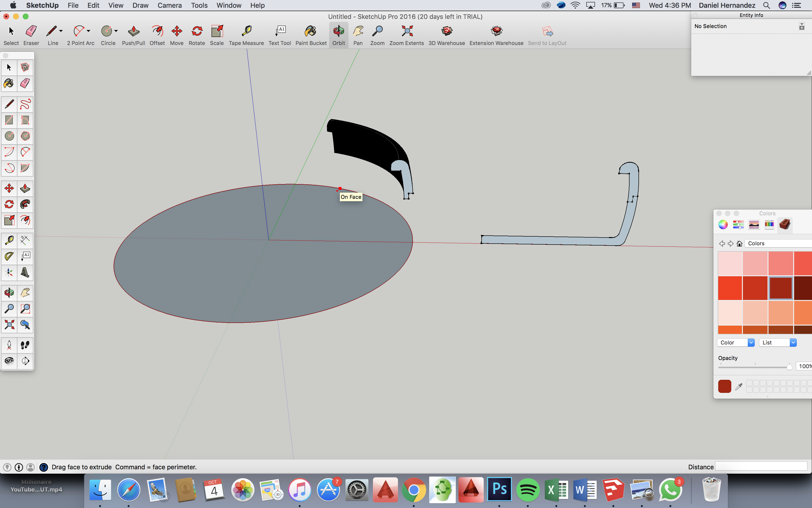Screen dimensions: 812x508
Task: Open the Tools menu
Action: point(199,5)
